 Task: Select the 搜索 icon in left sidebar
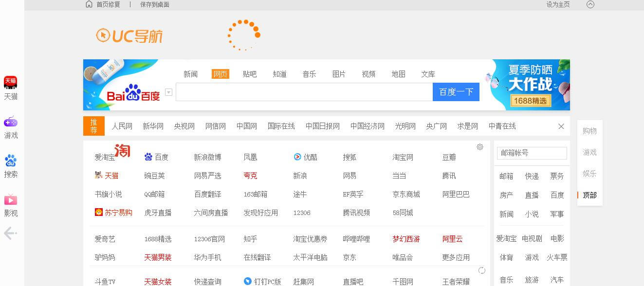10,161
